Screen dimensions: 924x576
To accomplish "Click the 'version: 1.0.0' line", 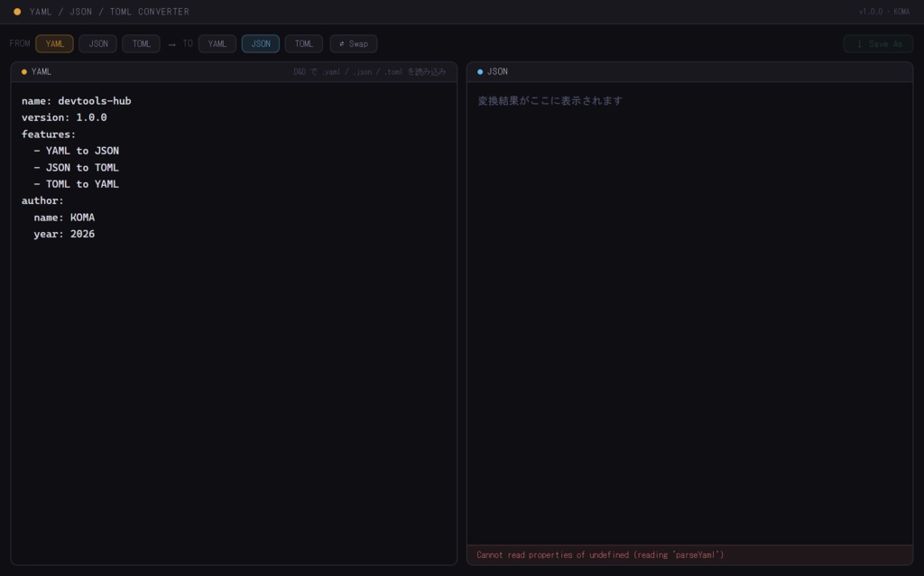I will tap(64, 117).
